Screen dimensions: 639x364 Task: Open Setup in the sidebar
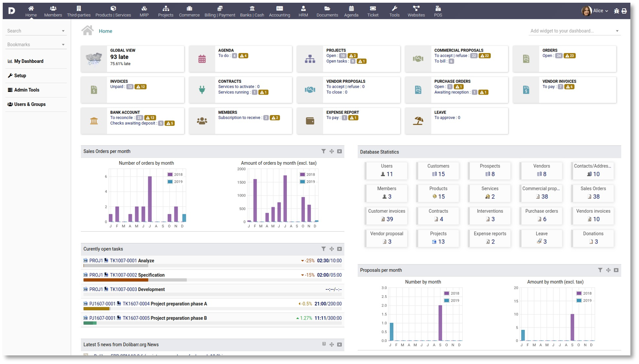click(x=17, y=76)
